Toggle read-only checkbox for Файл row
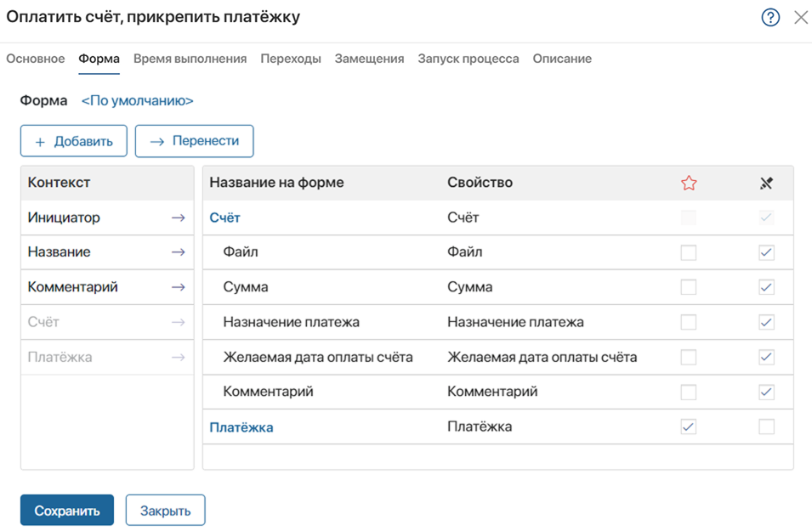812x531 pixels. (766, 252)
